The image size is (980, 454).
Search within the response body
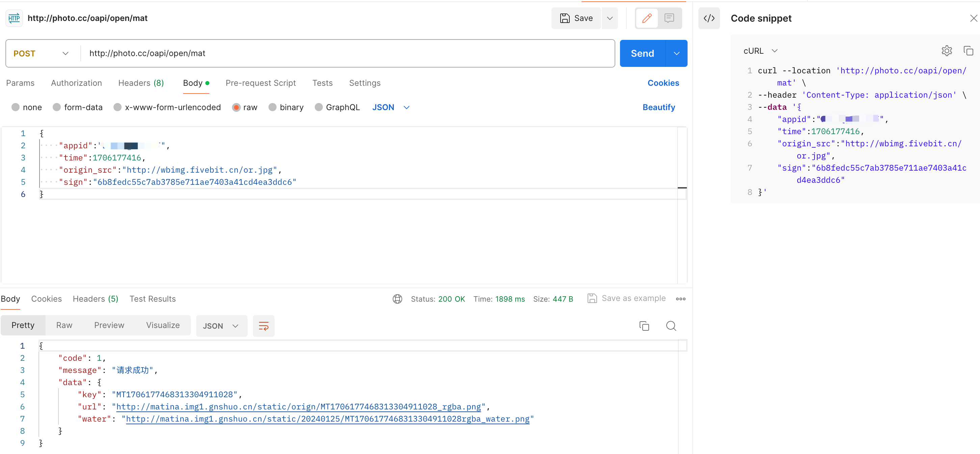(671, 326)
